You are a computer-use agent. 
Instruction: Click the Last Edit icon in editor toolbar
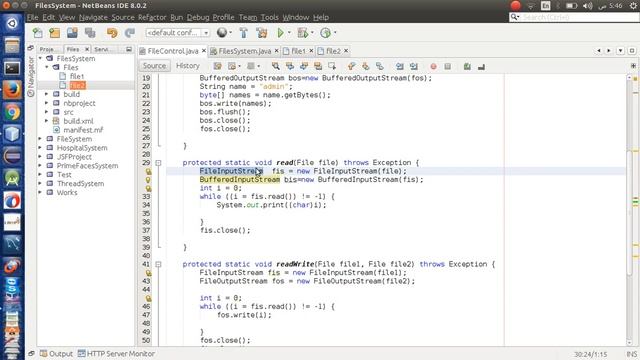coord(218,66)
